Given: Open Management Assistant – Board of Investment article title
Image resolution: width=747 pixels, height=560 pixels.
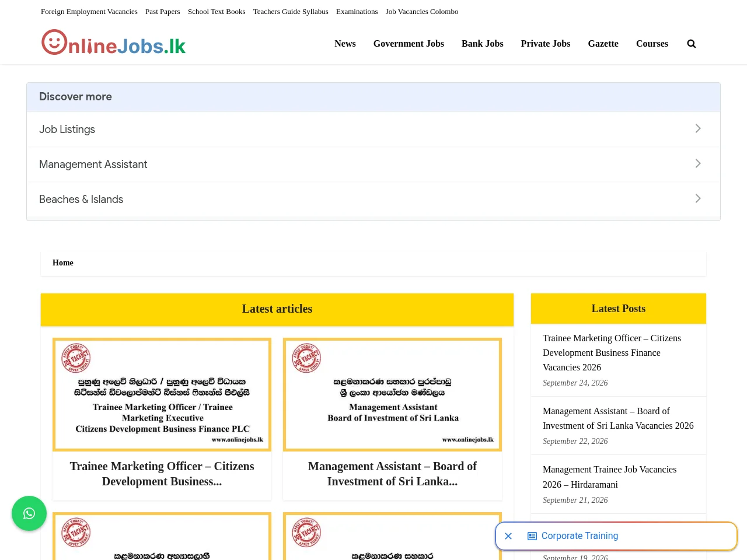Looking at the screenshot, I should pyautogui.click(x=392, y=474).
